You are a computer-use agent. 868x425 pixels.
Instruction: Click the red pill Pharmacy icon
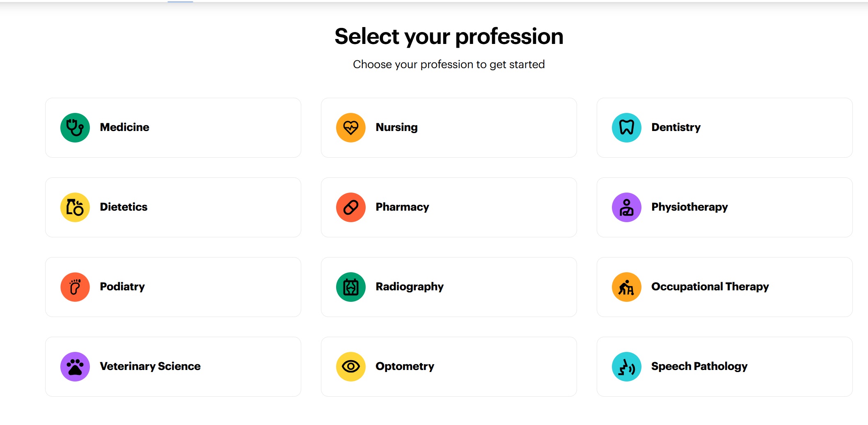(351, 207)
